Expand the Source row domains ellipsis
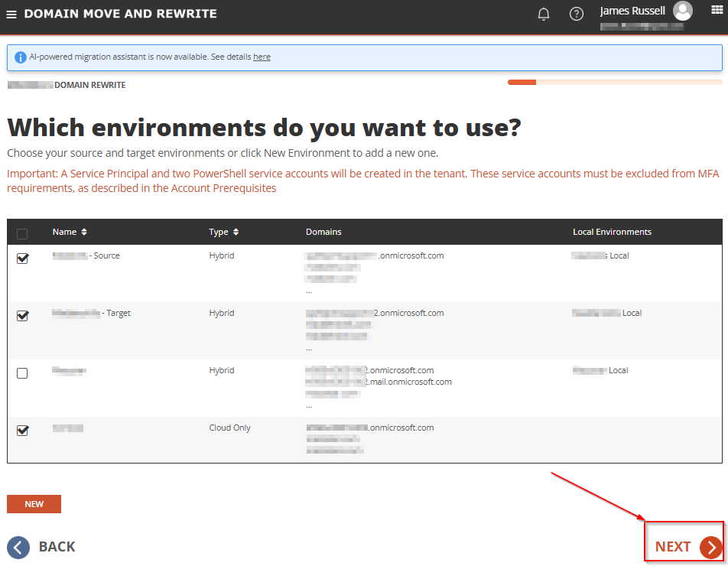This screenshot has height=566, width=728. [x=309, y=291]
